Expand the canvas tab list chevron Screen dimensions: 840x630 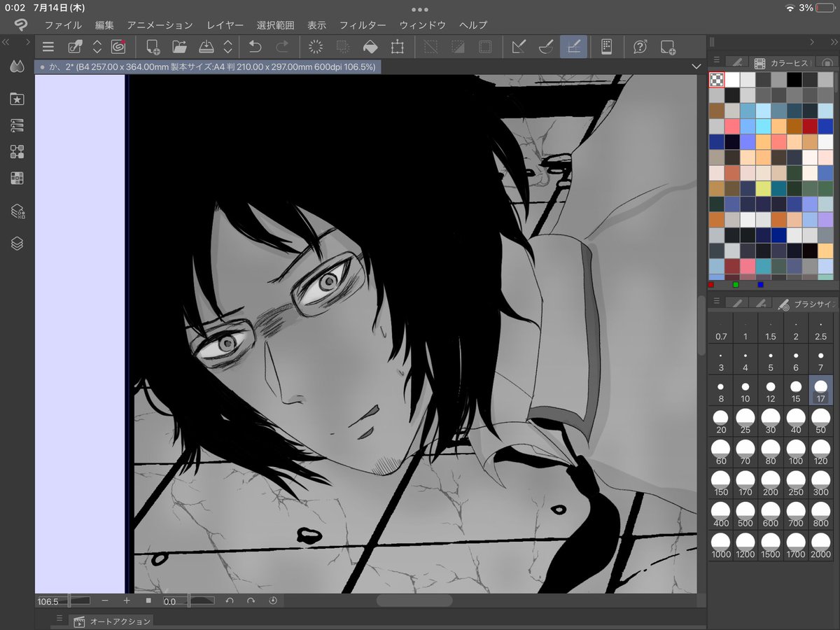click(x=696, y=66)
